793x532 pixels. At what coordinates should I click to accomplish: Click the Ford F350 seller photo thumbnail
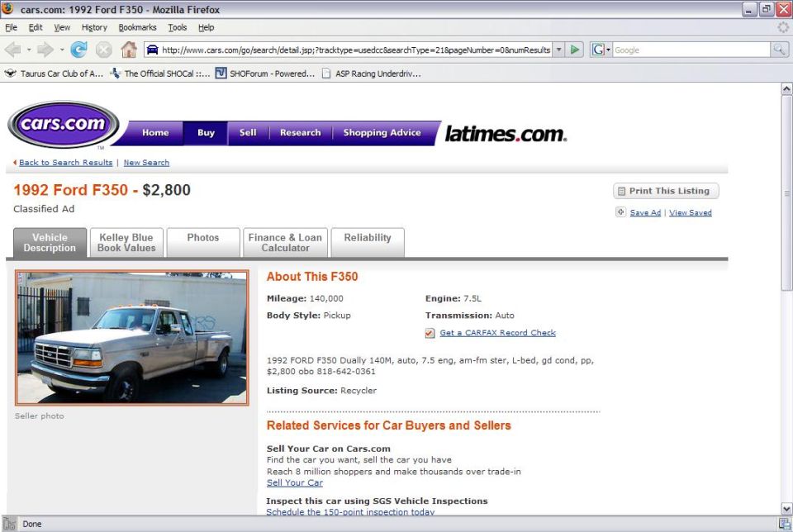[132, 338]
